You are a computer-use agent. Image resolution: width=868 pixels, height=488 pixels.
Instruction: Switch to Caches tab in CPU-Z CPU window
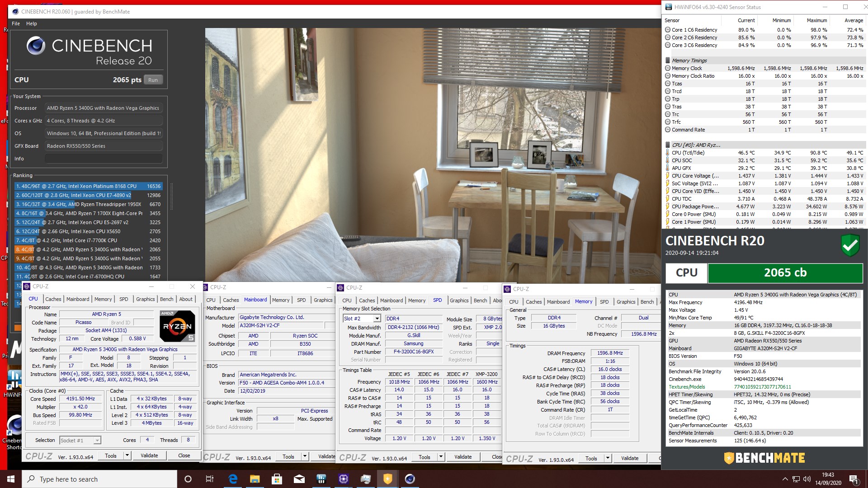coord(53,299)
